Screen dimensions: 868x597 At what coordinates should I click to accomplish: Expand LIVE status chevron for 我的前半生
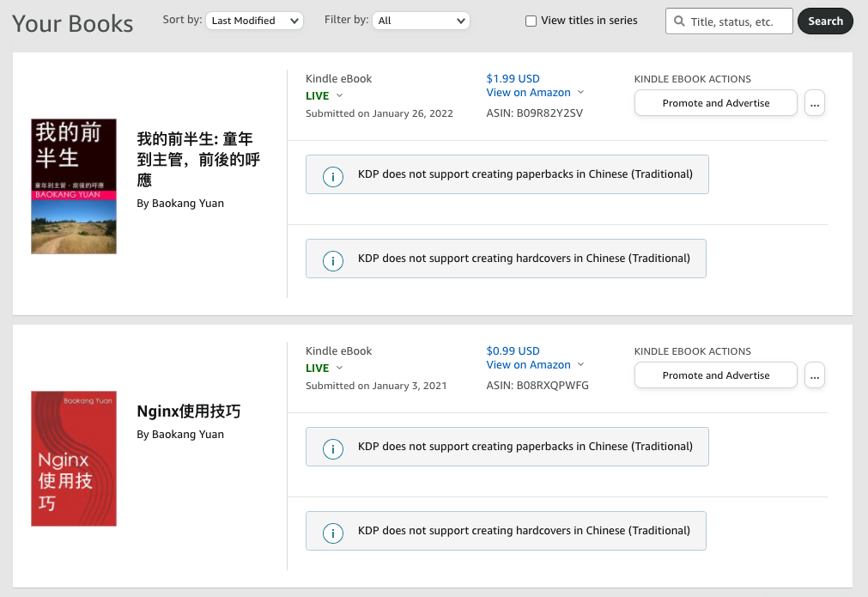pyautogui.click(x=339, y=95)
